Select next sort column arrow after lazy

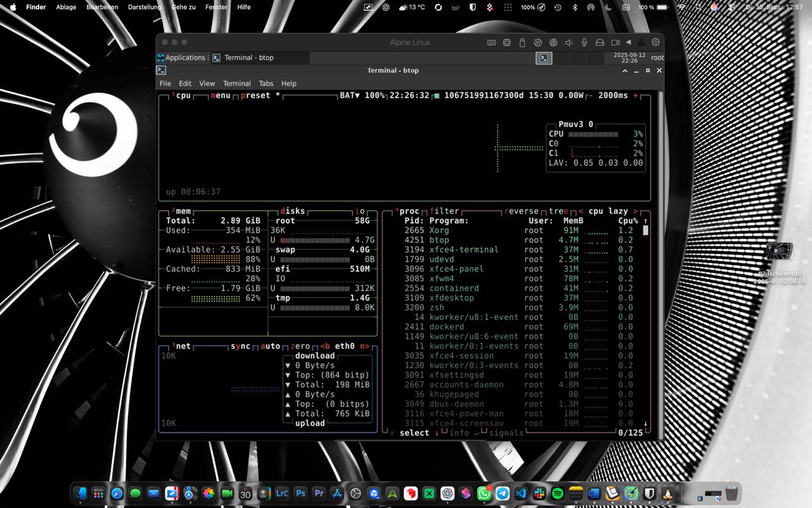click(x=635, y=211)
